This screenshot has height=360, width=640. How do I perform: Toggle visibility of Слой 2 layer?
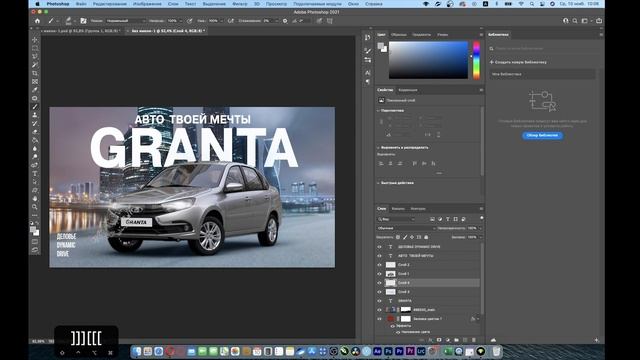379,265
